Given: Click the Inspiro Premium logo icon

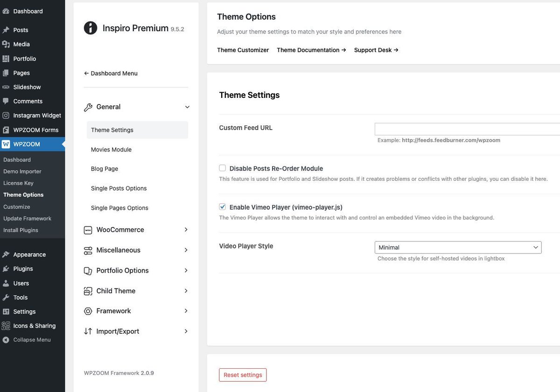Looking at the screenshot, I should click(x=91, y=28).
